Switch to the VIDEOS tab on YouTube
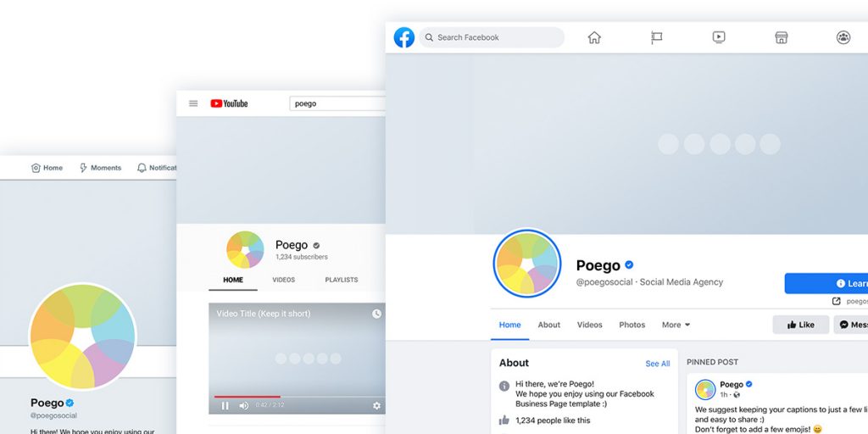868x434 pixels. tap(284, 280)
